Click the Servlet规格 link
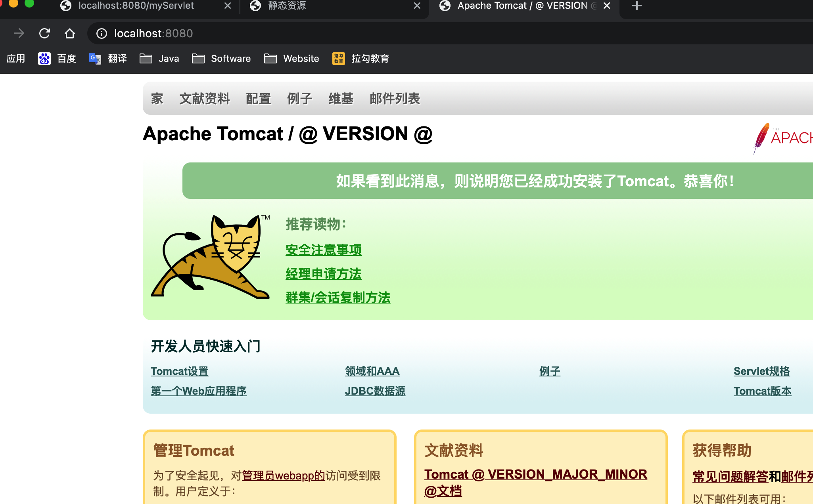813x504 pixels. click(761, 371)
